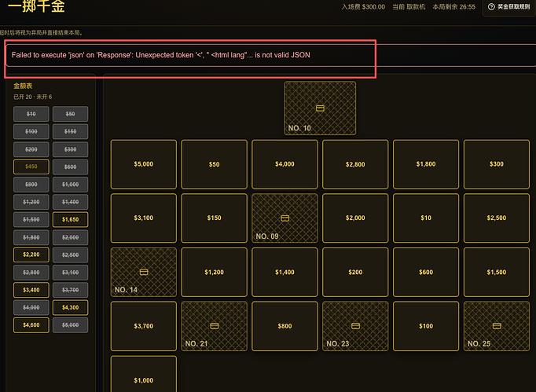Choose the $4,300 amount chip
Image resolution: width=536 pixels, height=392 pixels.
click(x=70, y=307)
